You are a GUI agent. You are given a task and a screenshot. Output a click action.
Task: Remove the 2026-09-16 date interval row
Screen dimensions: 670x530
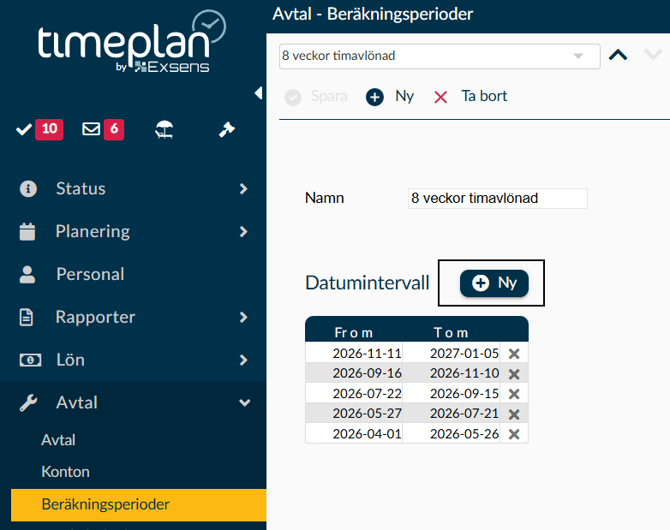click(x=514, y=374)
